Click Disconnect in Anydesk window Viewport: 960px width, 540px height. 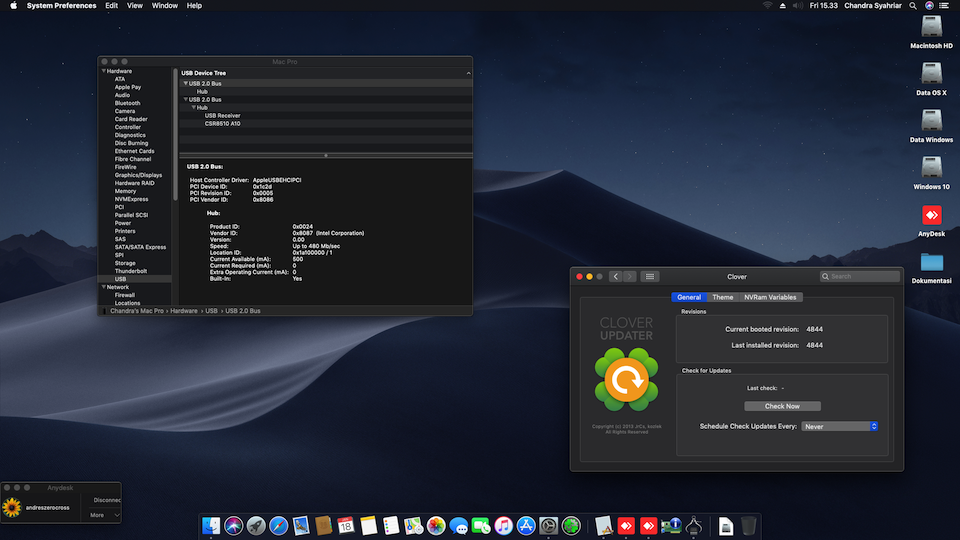107,500
